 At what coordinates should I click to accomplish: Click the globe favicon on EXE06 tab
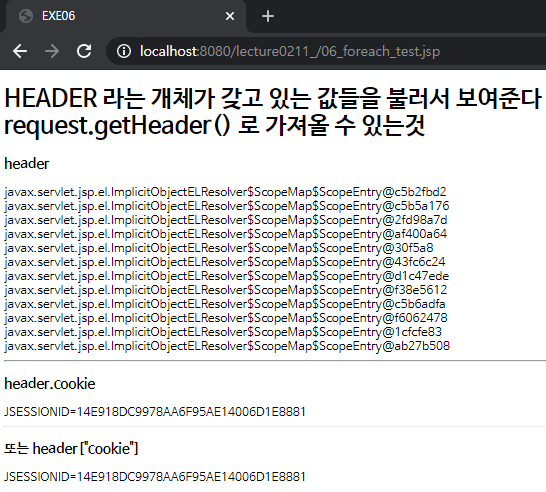(x=26, y=16)
